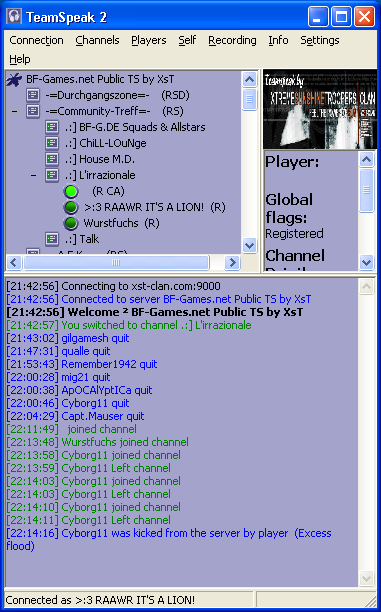Screen dimensions: 381x612
Task: Collapse the Community-Treff channel tree
Action: coord(14,111)
